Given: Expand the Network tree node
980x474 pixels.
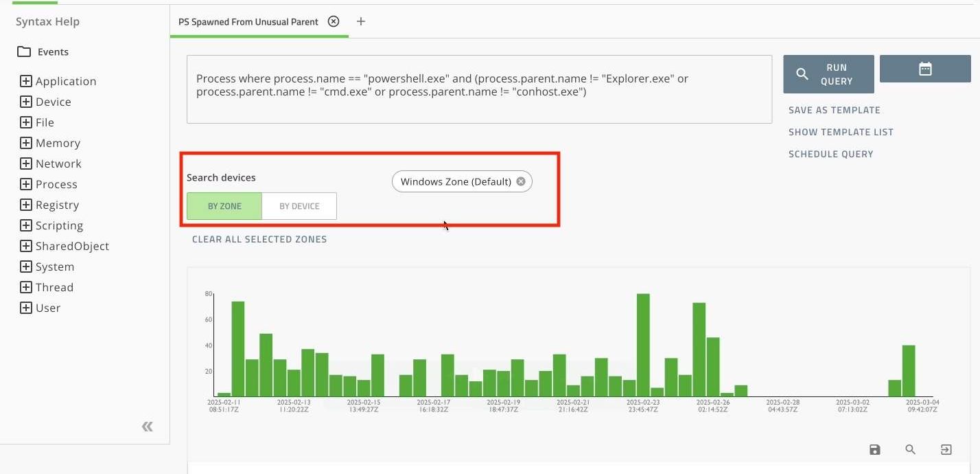Looking at the screenshot, I should click(26, 163).
